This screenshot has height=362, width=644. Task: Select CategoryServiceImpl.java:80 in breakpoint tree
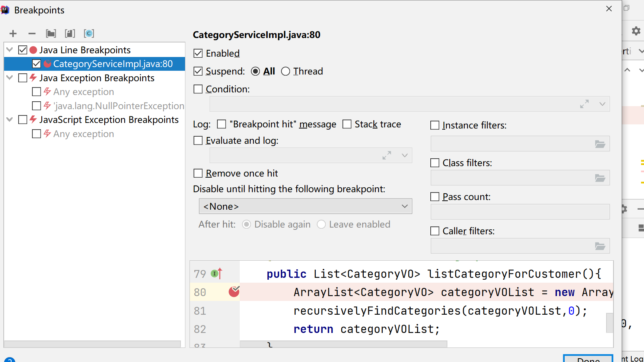pyautogui.click(x=95, y=64)
